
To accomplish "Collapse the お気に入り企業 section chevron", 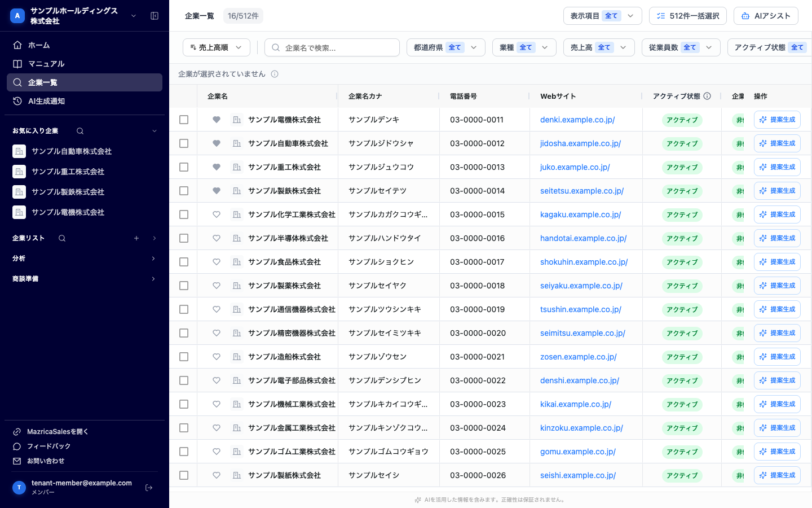I will (155, 131).
